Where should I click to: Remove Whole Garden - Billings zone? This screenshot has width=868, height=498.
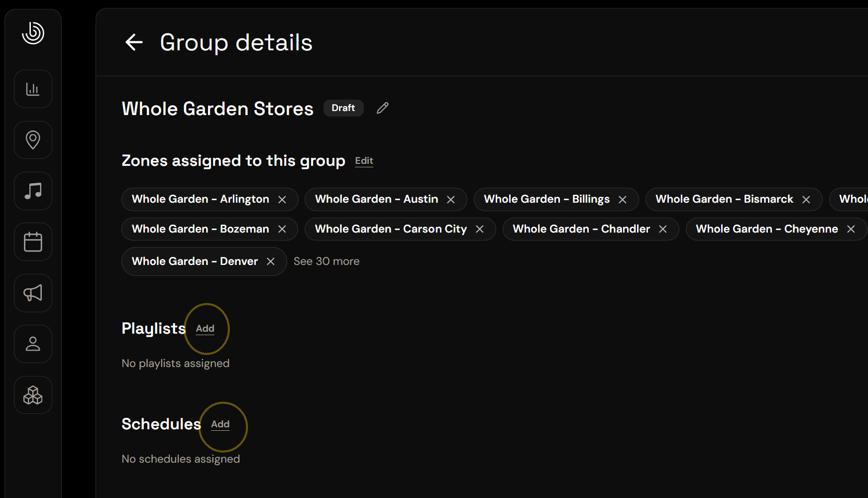623,200
